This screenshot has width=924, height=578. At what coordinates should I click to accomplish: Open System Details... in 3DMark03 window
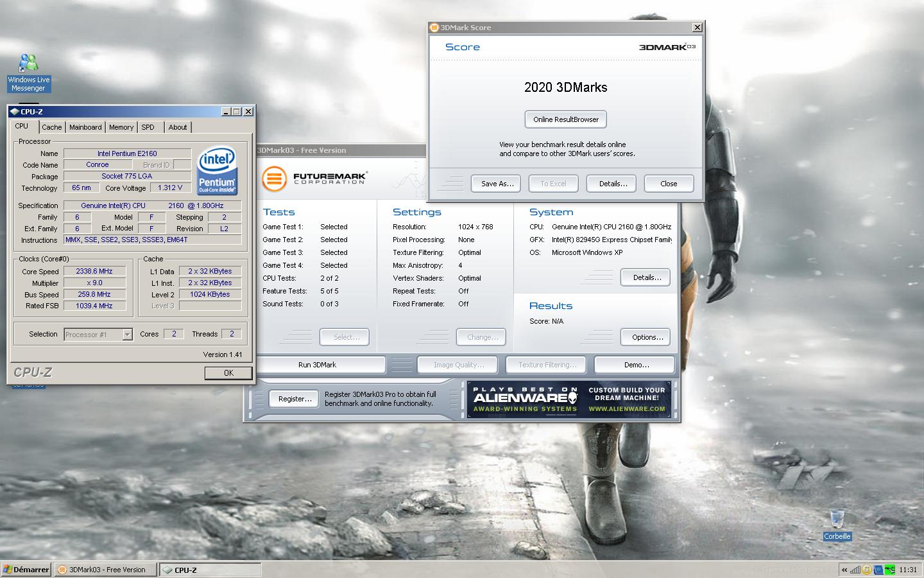[647, 277]
